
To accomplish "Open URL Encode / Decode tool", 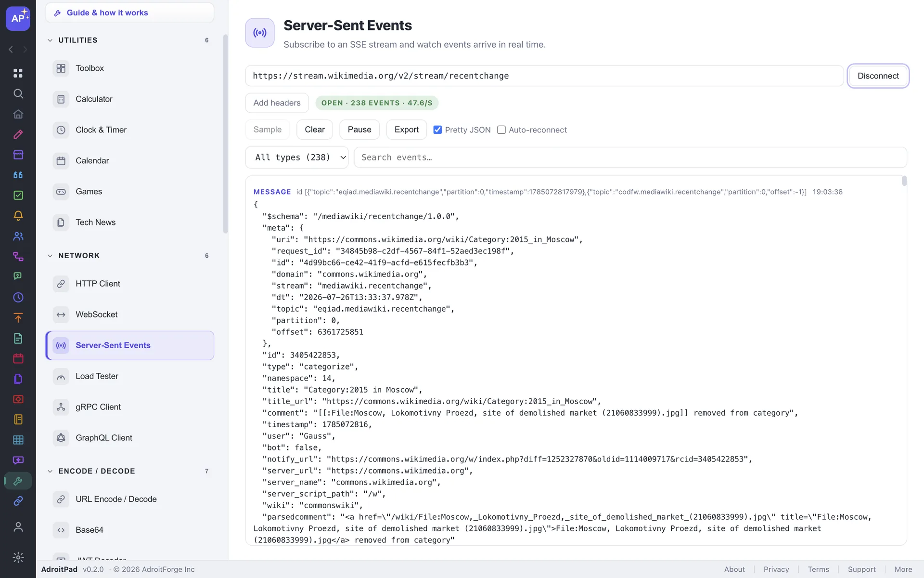I will click(130, 499).
